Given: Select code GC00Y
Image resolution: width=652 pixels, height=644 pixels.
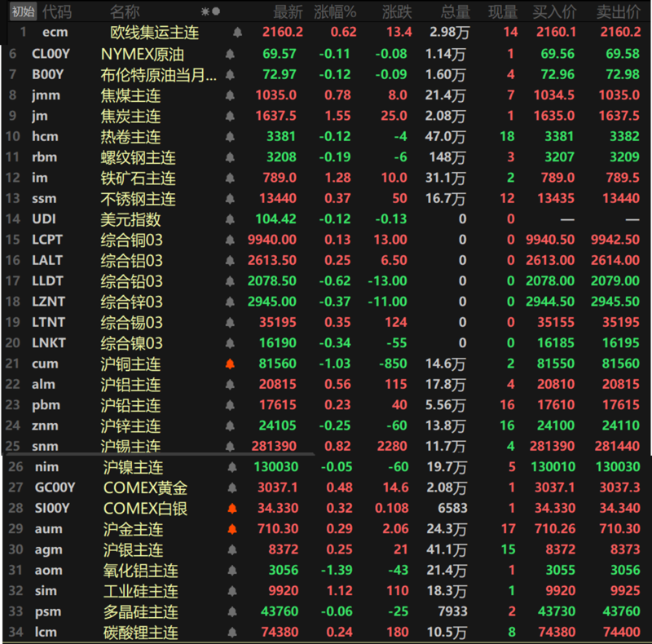Looking at the screenshot, I should [x=55, y=487].
